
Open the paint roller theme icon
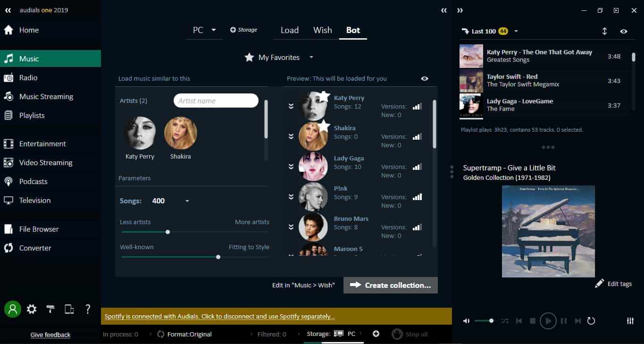tap(50, 309)
